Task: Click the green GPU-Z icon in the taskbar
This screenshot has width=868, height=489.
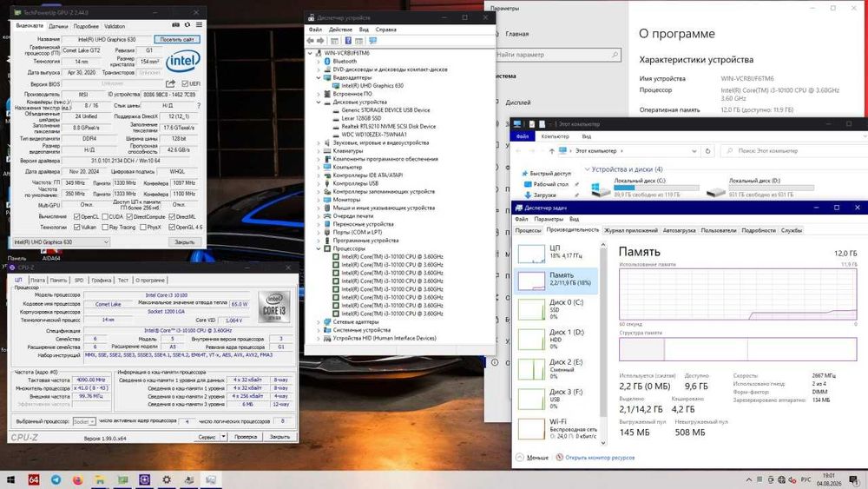Action: [x=122, y=479]
